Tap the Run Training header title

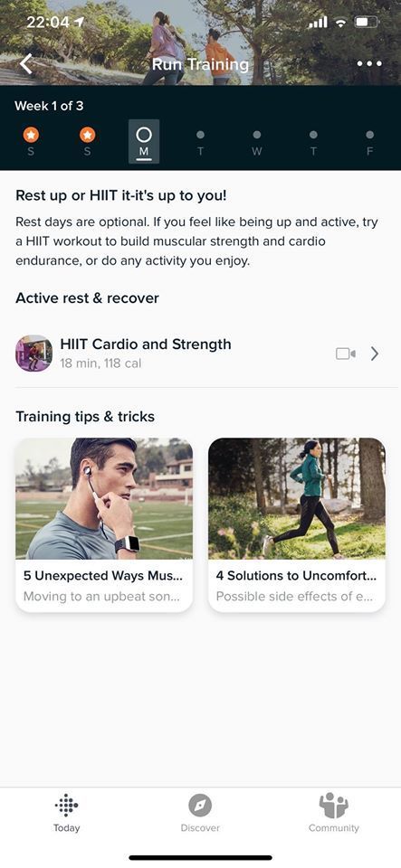coord(200,64)
